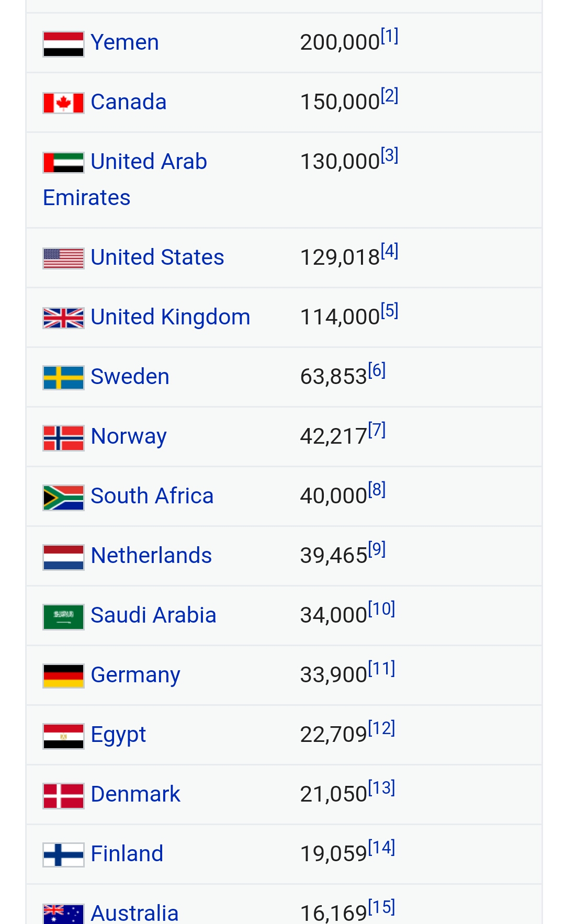Click the United Kingdom flag icon
Screen dimensions: 565x924
pos(63,318)
